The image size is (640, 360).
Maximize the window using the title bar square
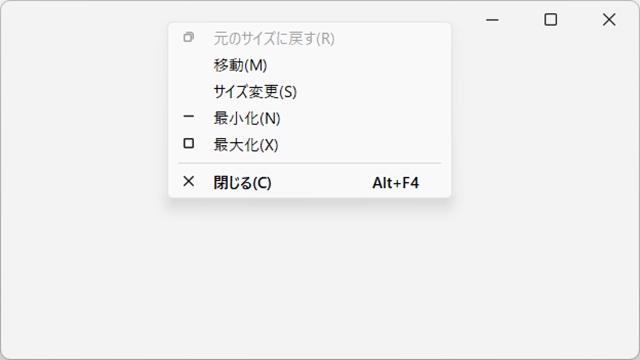551,20
